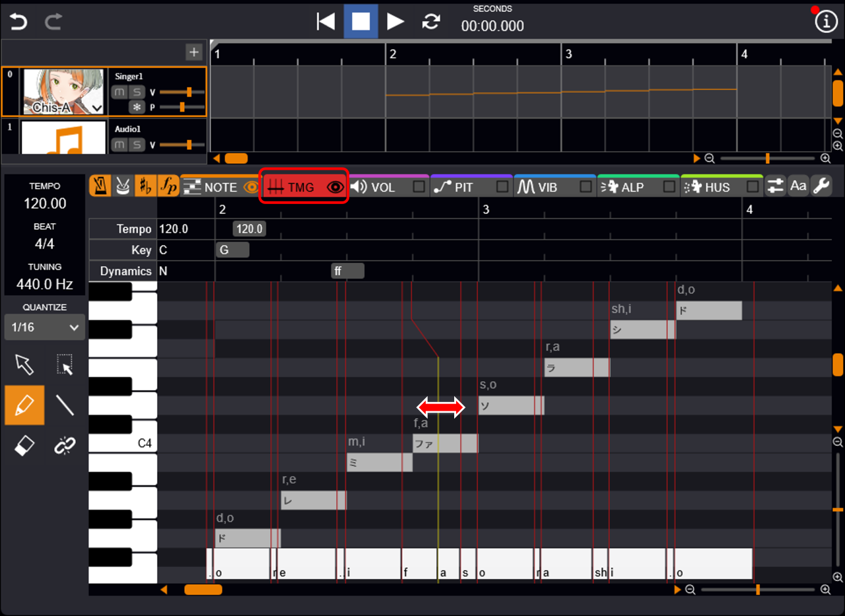Choose the arrow pointer tool
This screenshot has height=616, width=845.
pyautogui.click(x=24, y=364)
